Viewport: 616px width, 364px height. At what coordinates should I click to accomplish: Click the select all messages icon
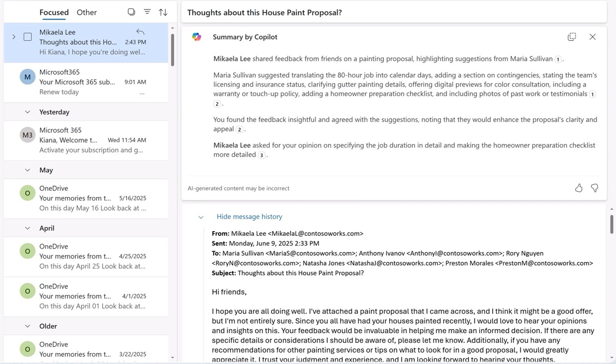coord(131,12)
